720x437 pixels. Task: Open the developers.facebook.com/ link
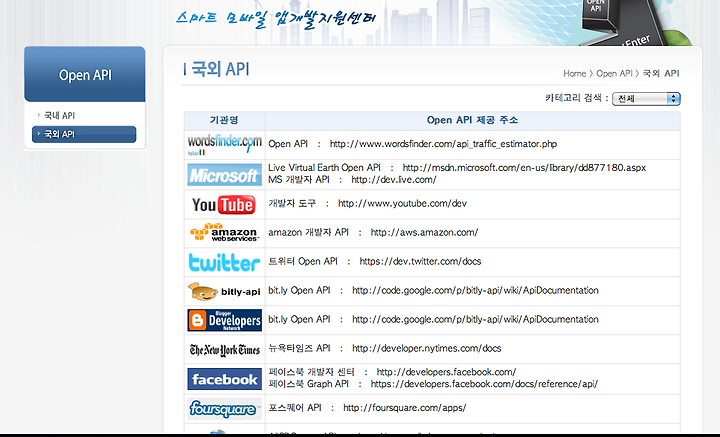(446, 372)
